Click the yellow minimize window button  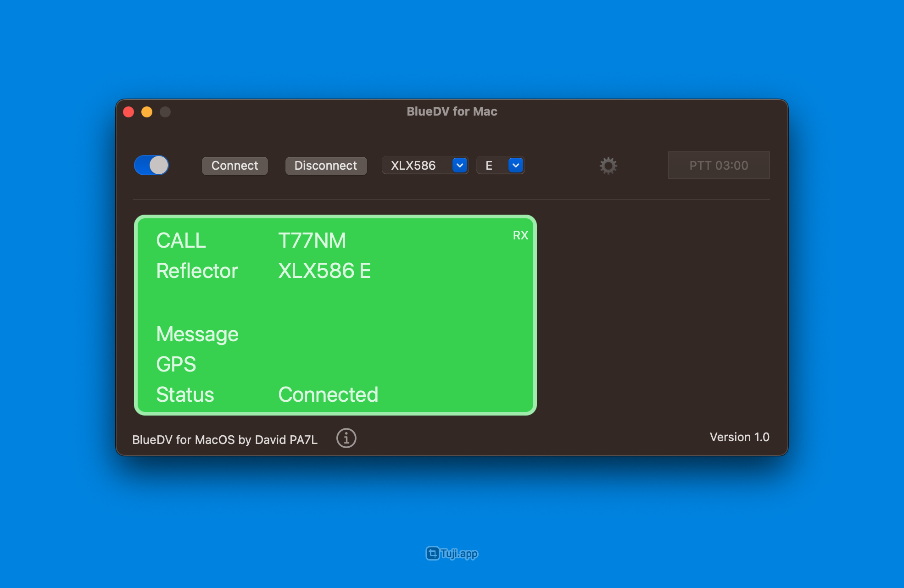coord(147,112)
